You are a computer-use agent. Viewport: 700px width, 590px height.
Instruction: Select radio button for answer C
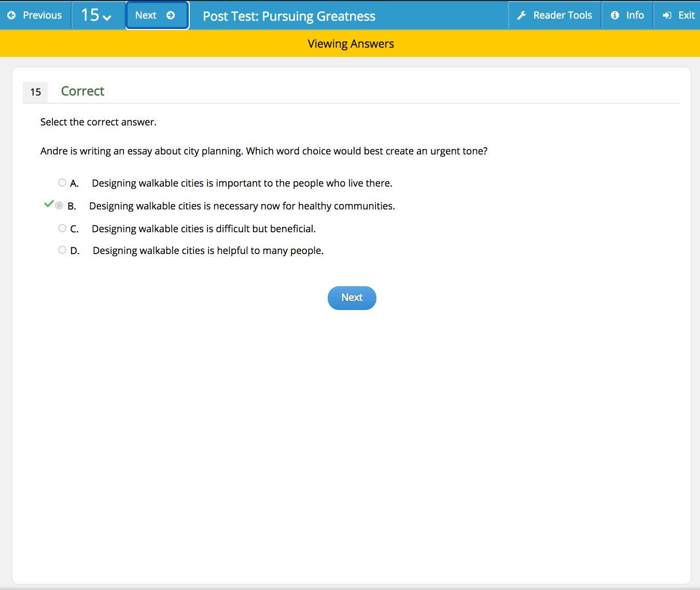[62, 228]
